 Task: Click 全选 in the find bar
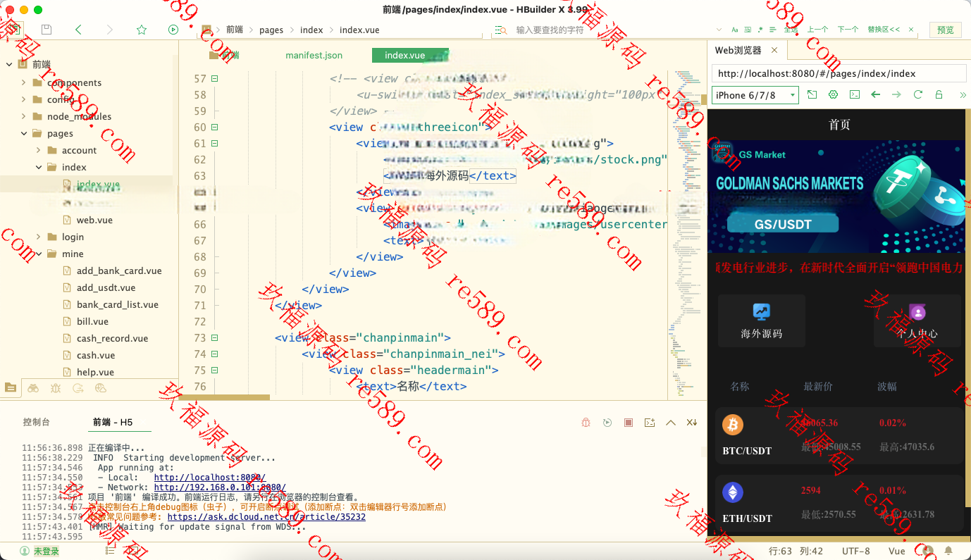pyautogui.click(x=791, y=30)
